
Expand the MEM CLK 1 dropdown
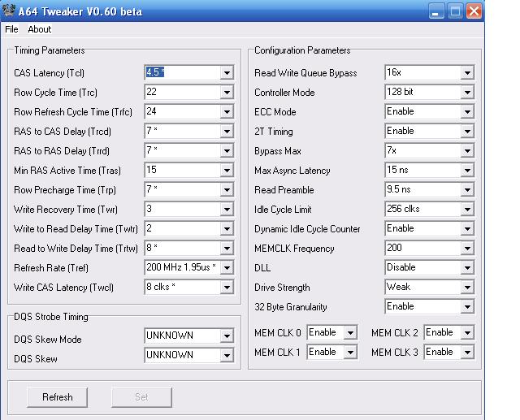coord(350,352)
